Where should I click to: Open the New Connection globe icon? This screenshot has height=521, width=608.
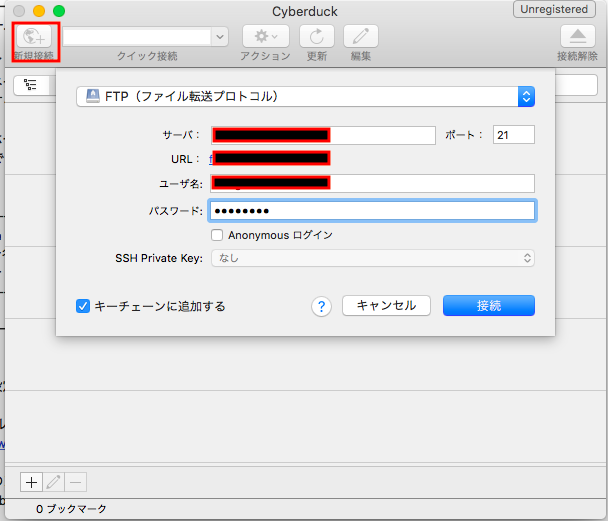pos(34,36)
